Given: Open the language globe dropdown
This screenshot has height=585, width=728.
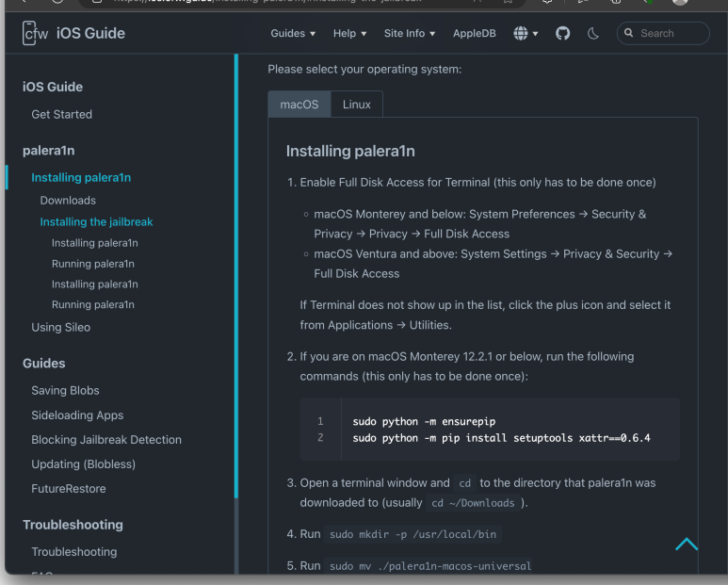Looking at the screenshot, I should pos(526,33).
